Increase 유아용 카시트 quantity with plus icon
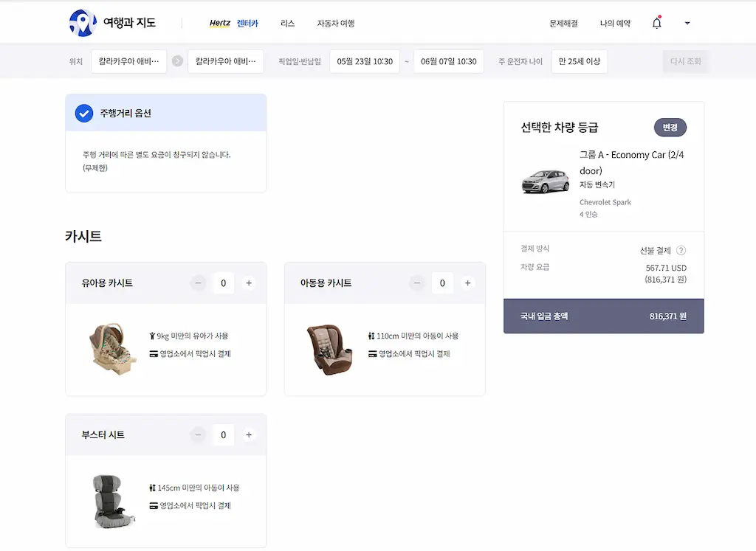756x551 pixels. click(249, 283)
